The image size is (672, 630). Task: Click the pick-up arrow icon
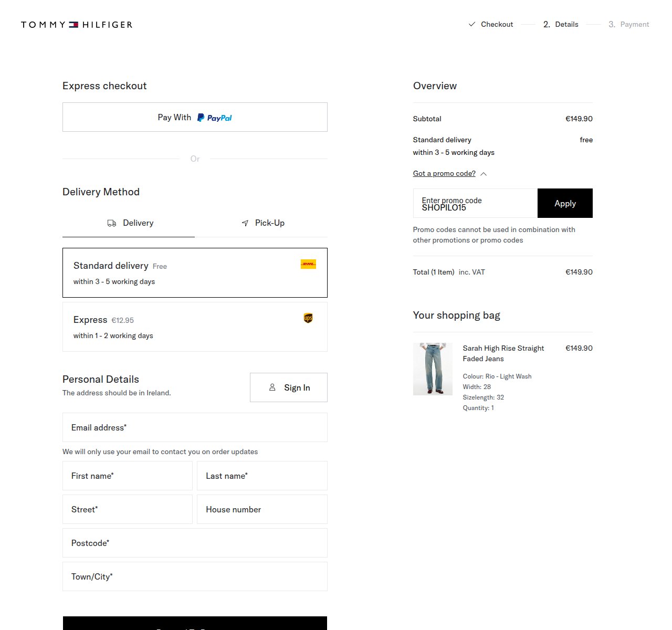245,223
